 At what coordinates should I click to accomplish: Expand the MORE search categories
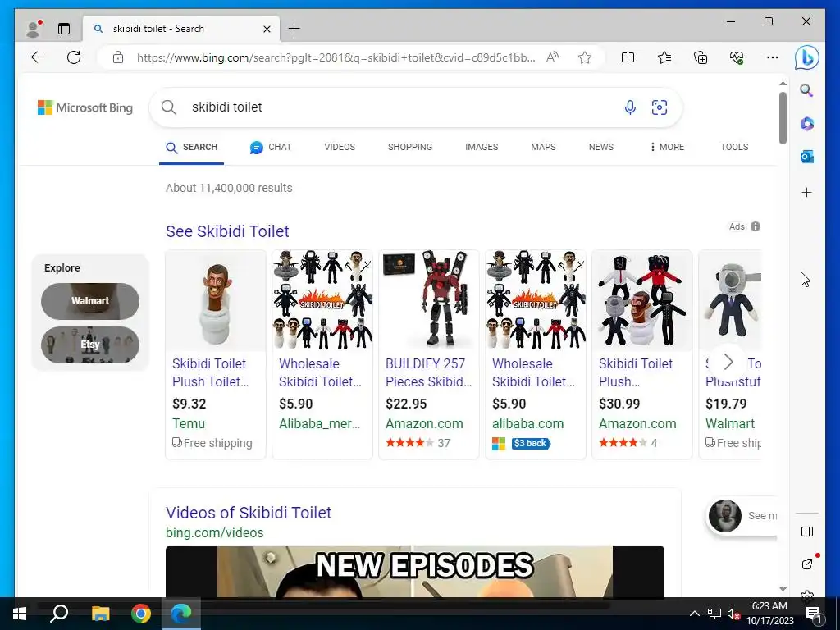coord(666,147)
